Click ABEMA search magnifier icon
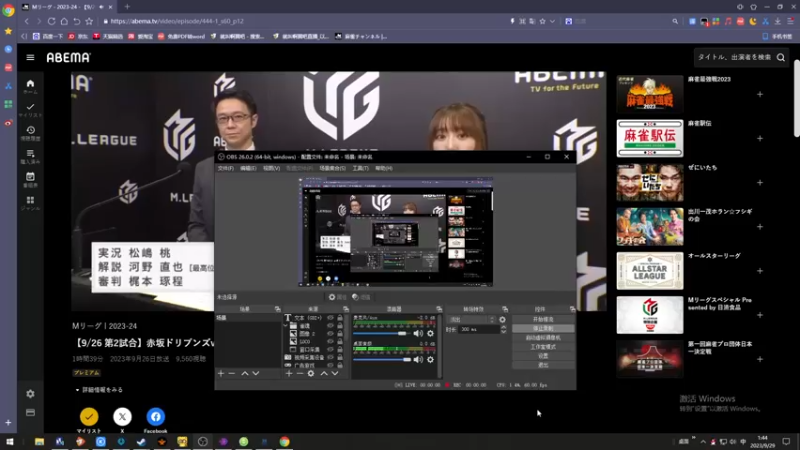 coord(781,58)
